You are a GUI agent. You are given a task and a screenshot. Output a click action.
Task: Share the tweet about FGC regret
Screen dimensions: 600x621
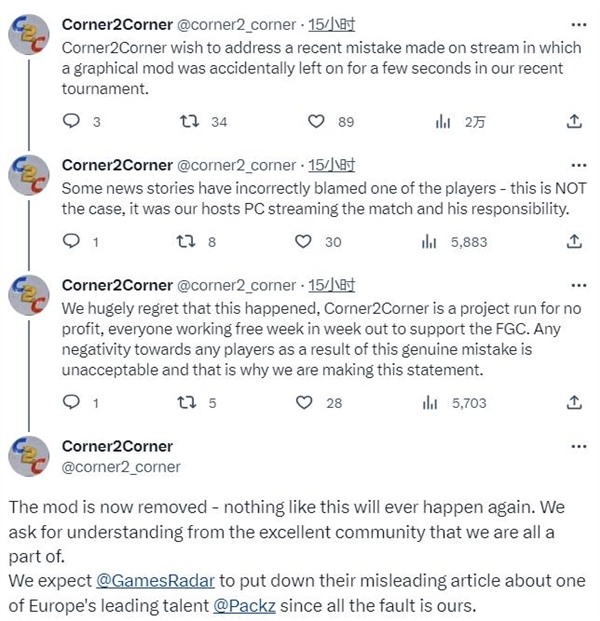pos(574,403)
